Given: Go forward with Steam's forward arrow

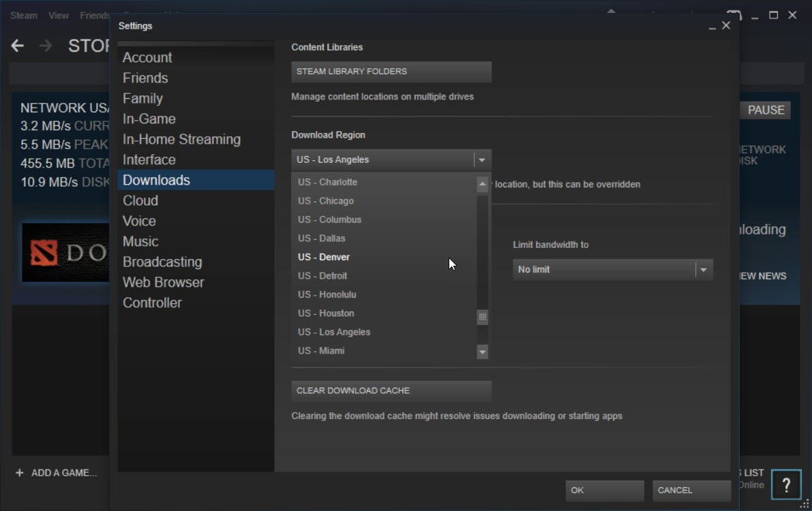Looking at the screenshot, I should tap(46, 46).
